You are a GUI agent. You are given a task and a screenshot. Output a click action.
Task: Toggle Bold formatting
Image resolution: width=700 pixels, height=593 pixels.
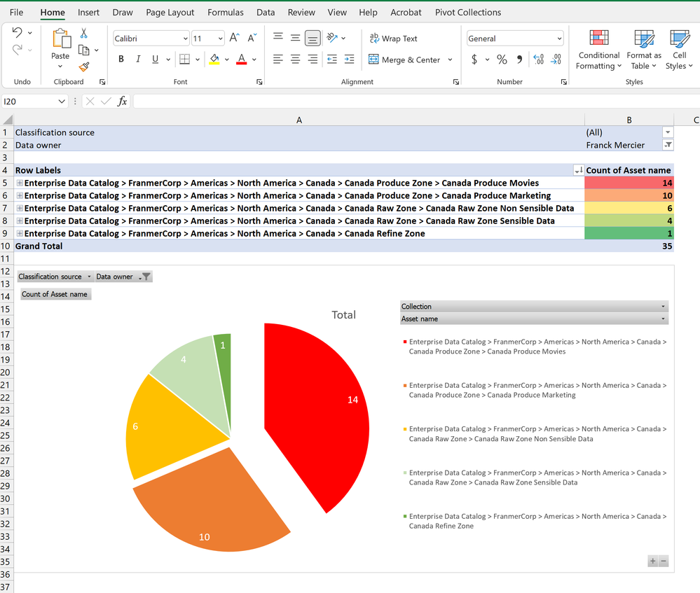121,59
